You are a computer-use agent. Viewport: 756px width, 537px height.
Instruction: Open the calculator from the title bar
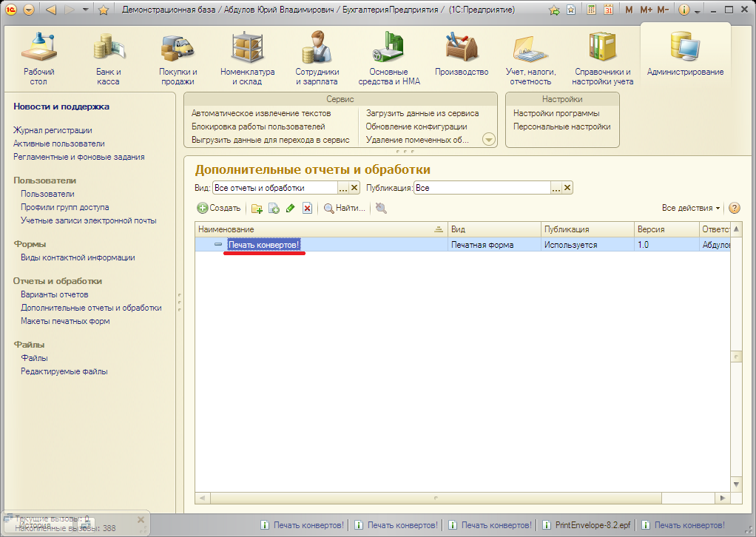pos(590,10)
